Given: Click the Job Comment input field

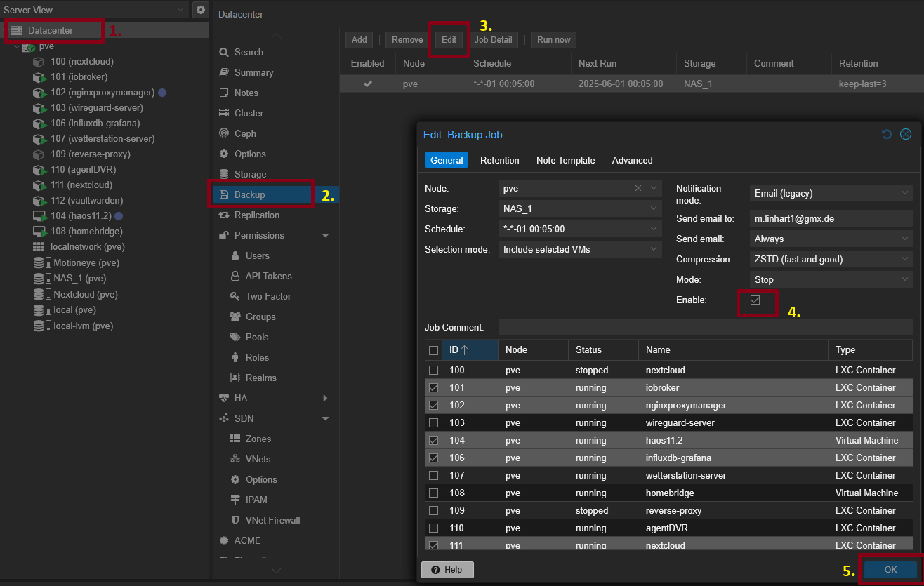Looking at the screenshot, I should point(705,327).
